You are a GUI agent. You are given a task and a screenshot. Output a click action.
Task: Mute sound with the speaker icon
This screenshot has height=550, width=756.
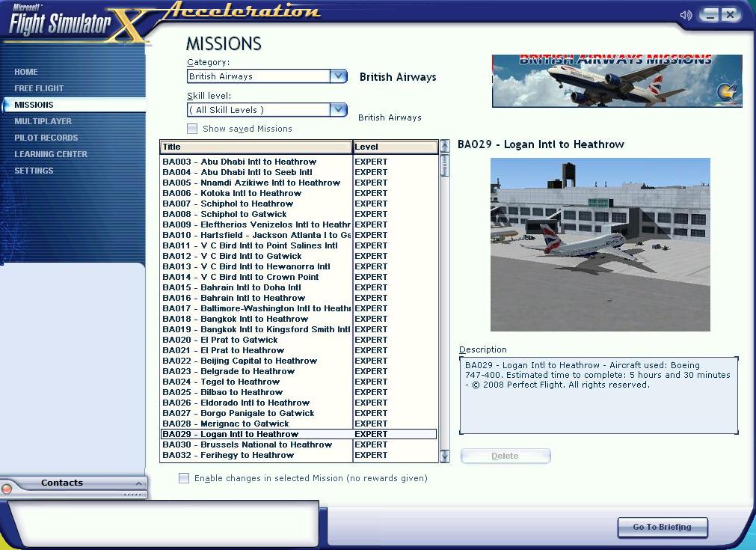click(686, 15)
